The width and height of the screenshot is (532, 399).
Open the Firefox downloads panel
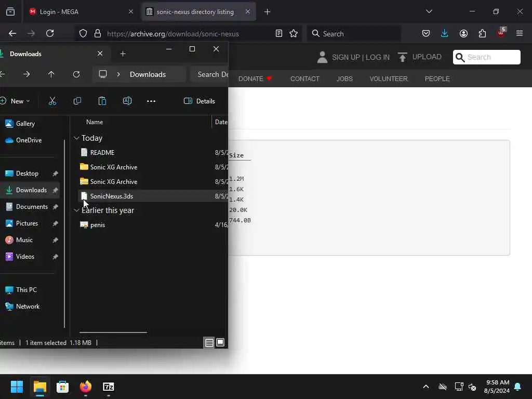(445, 33)
